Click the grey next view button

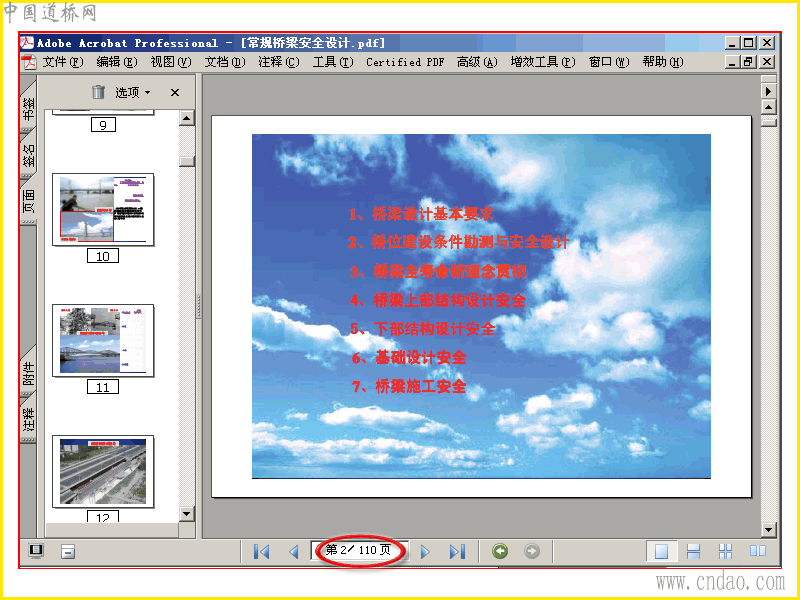click(x=532, y=551)
